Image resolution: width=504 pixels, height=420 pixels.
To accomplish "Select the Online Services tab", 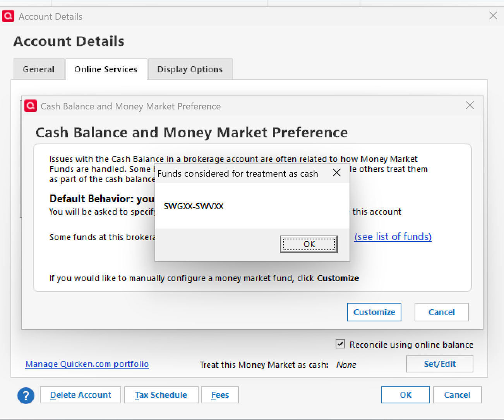I will click(x=106, y=69).
